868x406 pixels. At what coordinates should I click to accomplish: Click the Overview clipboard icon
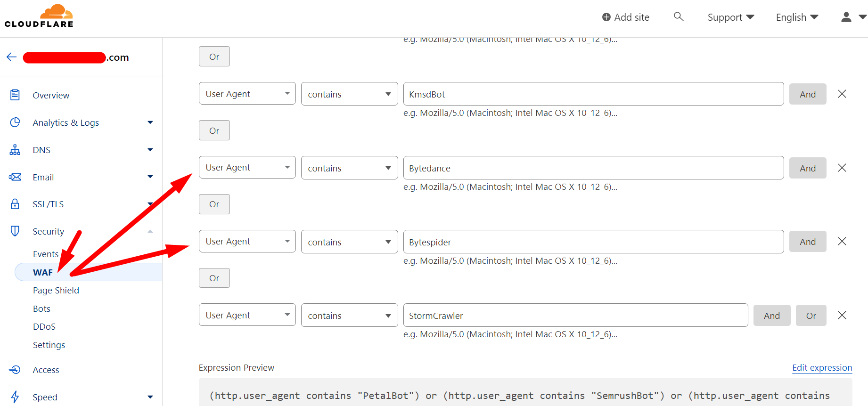pyautogui.click(x=15, y=95)
